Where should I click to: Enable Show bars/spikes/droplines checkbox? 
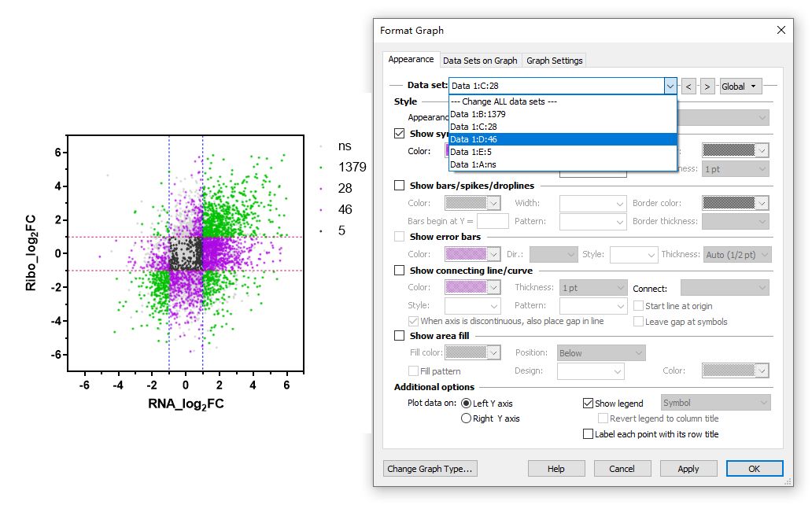399,186
